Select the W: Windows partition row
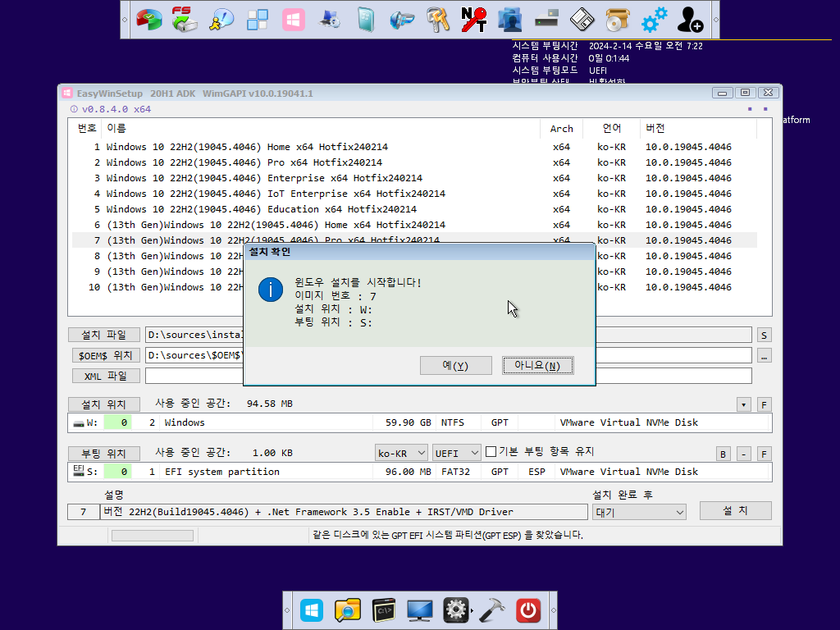The height and width of the screenshot is (630, 840). click(x=420, y=422)
